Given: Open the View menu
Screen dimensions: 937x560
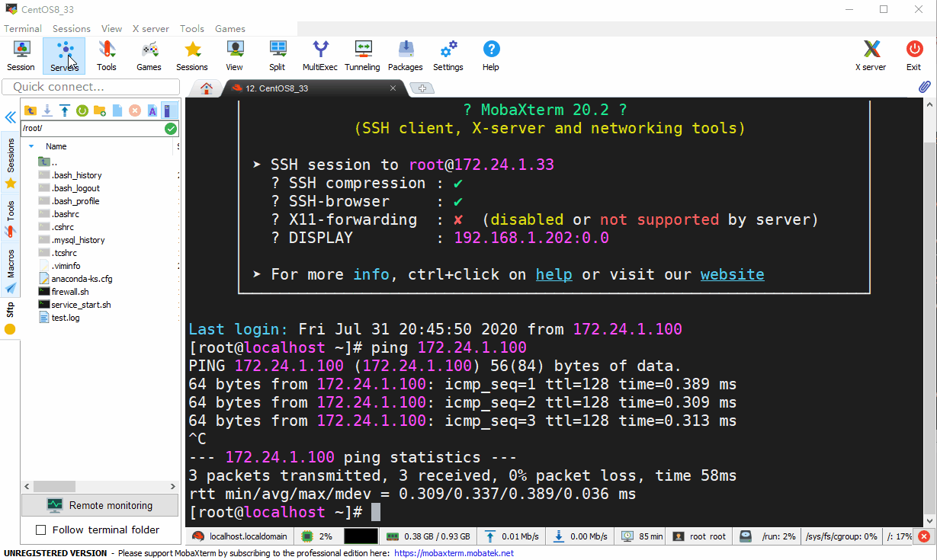Looking at the screenshot, I should pos(111,28).
